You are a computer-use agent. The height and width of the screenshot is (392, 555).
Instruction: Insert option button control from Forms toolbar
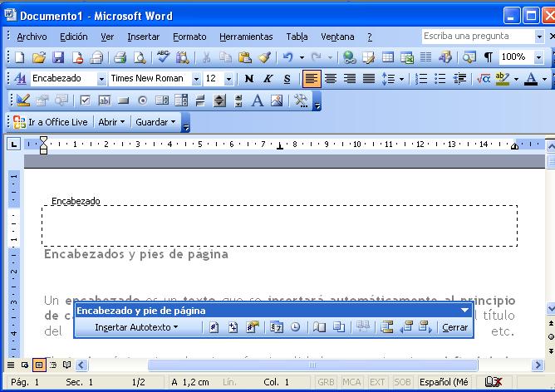[x=142, y=100]
